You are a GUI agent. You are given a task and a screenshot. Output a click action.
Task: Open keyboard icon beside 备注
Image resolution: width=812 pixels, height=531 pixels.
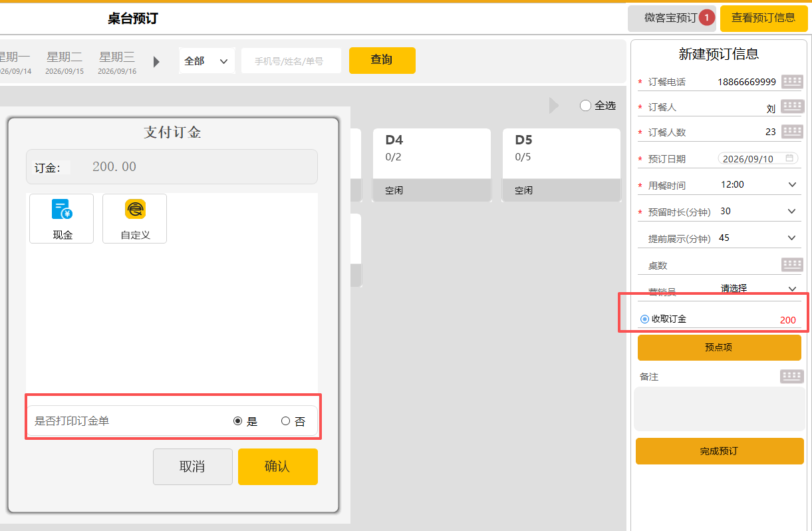click(x=791, y=377)
